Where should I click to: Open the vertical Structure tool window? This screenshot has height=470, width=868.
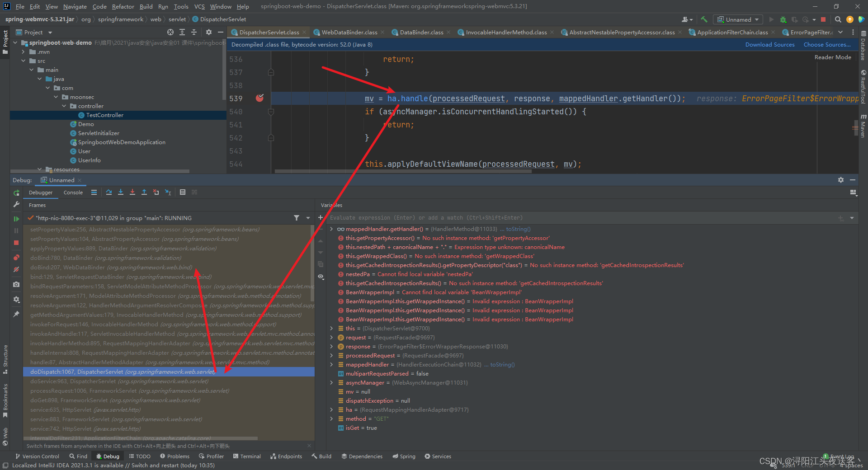(x=5, y=360)
